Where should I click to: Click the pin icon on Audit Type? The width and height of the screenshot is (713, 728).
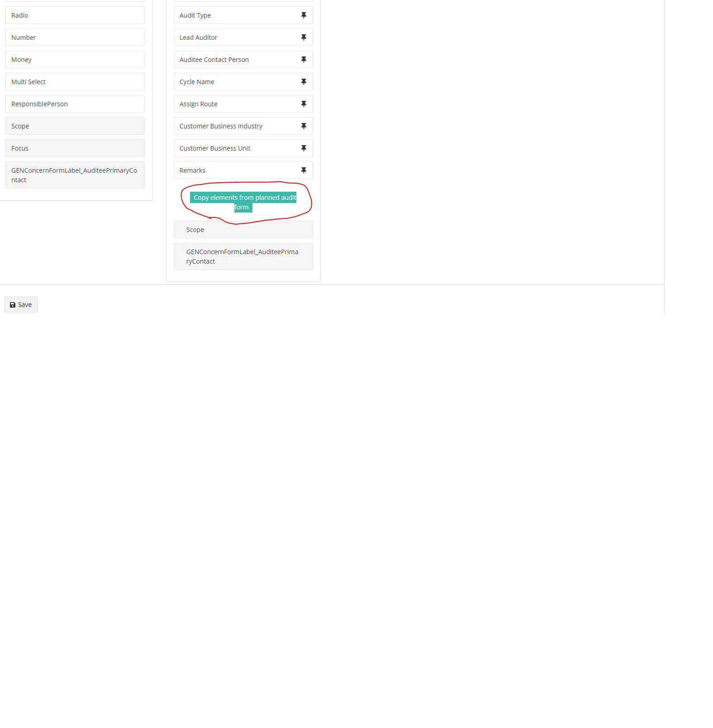304,15
